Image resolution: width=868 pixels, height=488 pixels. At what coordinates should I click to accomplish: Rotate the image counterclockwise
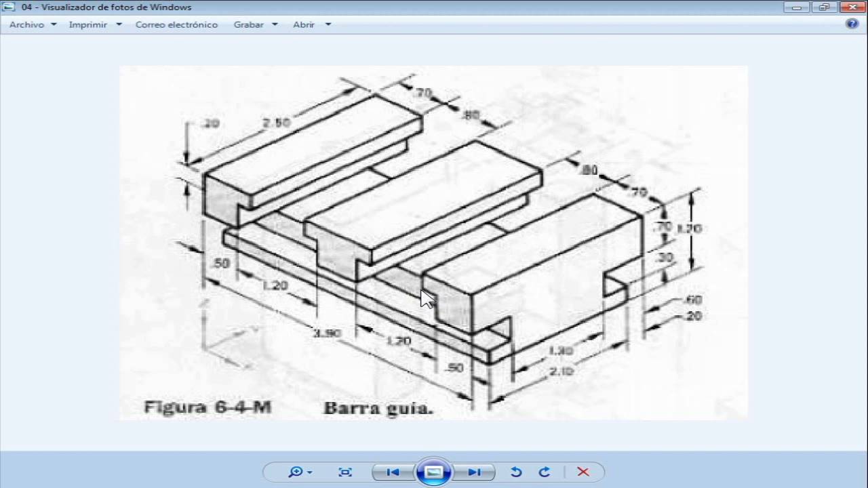coord(516,472)
